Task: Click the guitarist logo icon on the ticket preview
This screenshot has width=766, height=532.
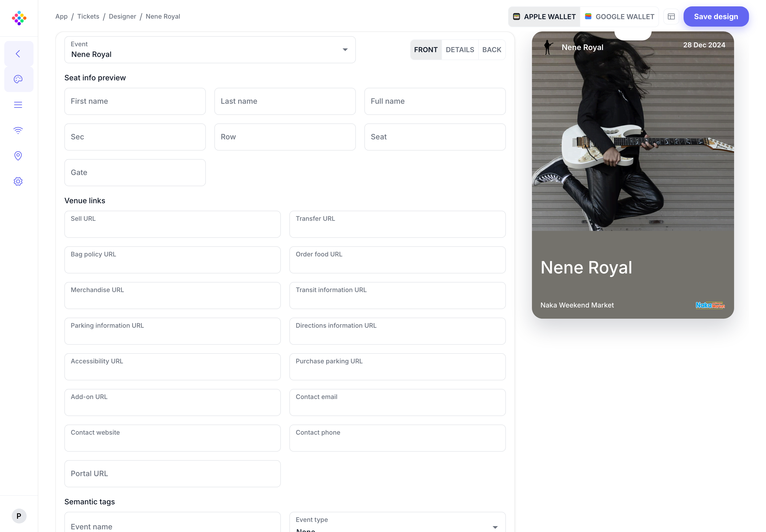Action: 548,47
